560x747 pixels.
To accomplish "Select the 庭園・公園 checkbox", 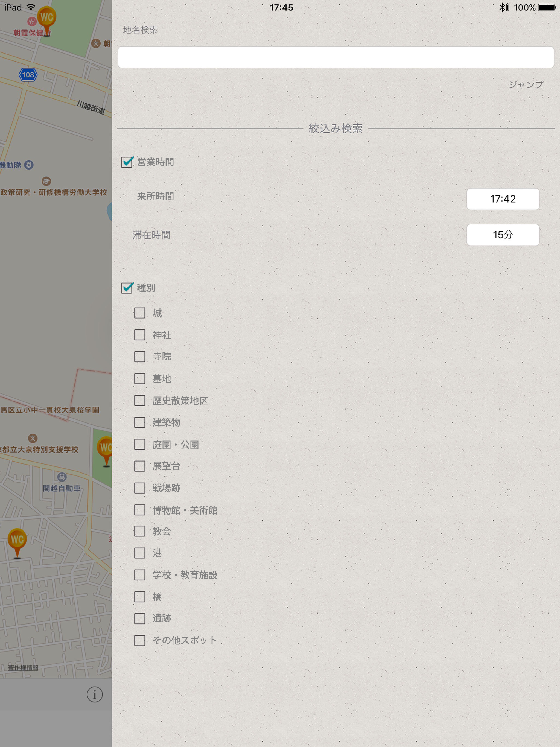I will click(139, 444).
